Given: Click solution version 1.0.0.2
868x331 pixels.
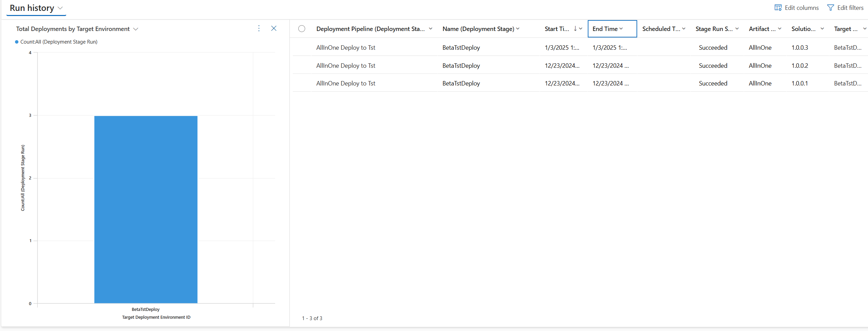Looking at the screenshot, I should point(799,66).
